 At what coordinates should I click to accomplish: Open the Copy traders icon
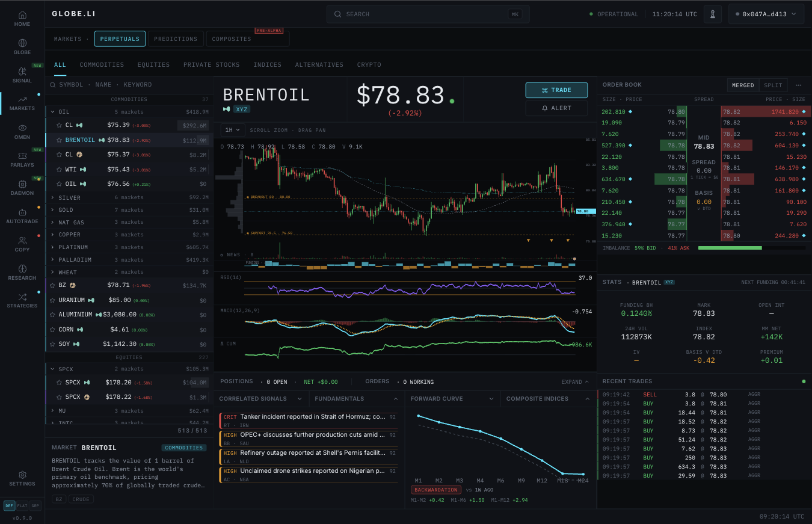pyautogui.click(x=22, y=244)
